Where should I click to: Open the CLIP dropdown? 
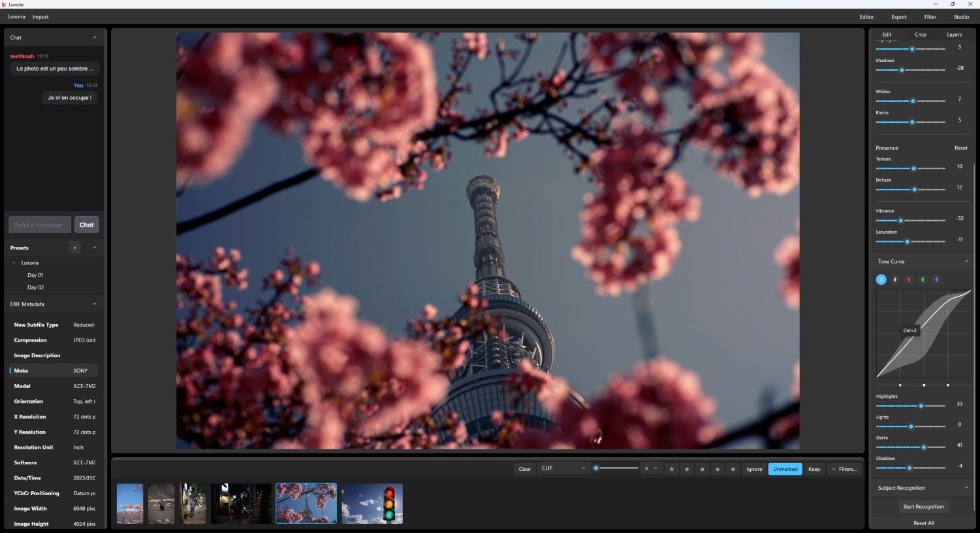[x=563, y=468]
